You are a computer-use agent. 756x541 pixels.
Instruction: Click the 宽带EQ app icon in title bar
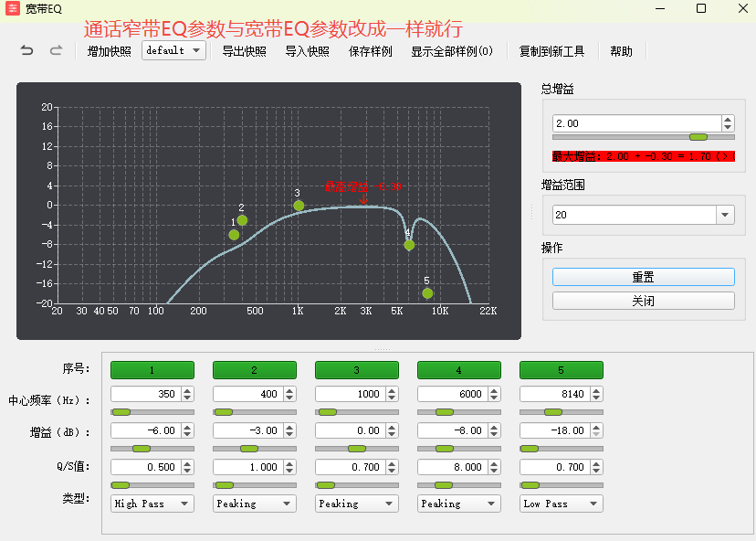tap(13, 9)
